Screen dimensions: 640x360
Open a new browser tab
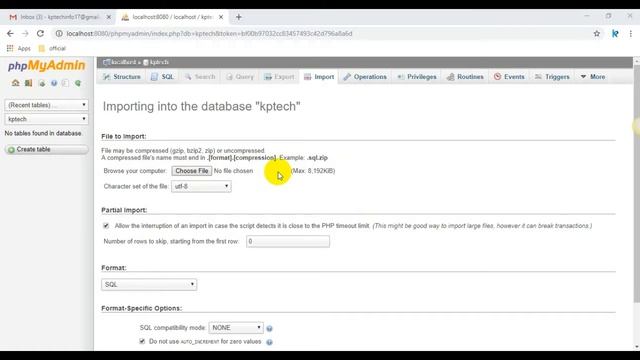(239, 17)
